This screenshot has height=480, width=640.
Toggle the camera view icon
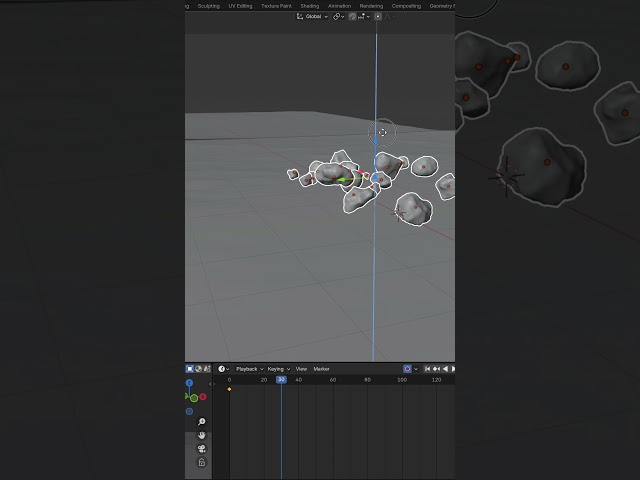coord(202,449)
